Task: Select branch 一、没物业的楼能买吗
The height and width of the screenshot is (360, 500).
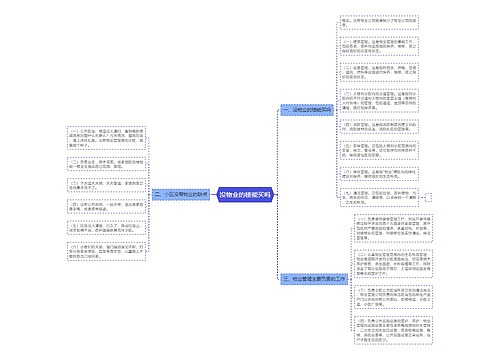Action: tap(307, 110)
